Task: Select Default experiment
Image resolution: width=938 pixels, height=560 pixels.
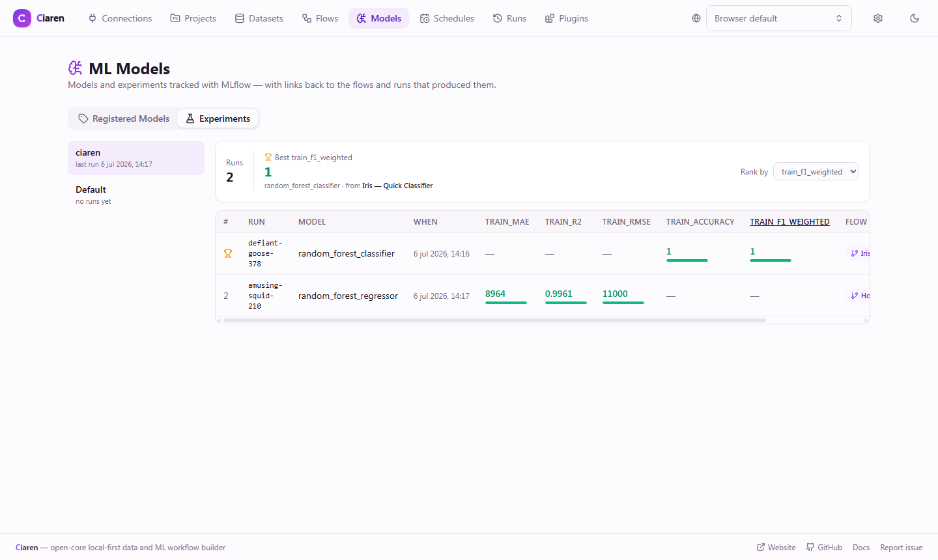Action: pyautogui.click(x=136, y=195)
